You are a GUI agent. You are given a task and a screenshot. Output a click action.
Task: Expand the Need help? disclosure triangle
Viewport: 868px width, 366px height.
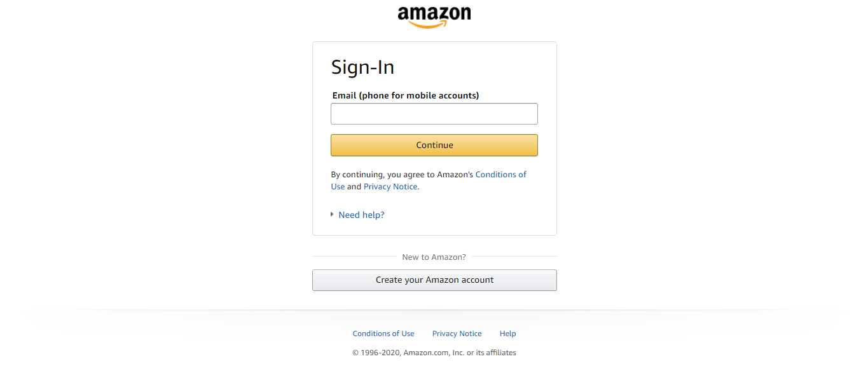[x=333, y=215]
